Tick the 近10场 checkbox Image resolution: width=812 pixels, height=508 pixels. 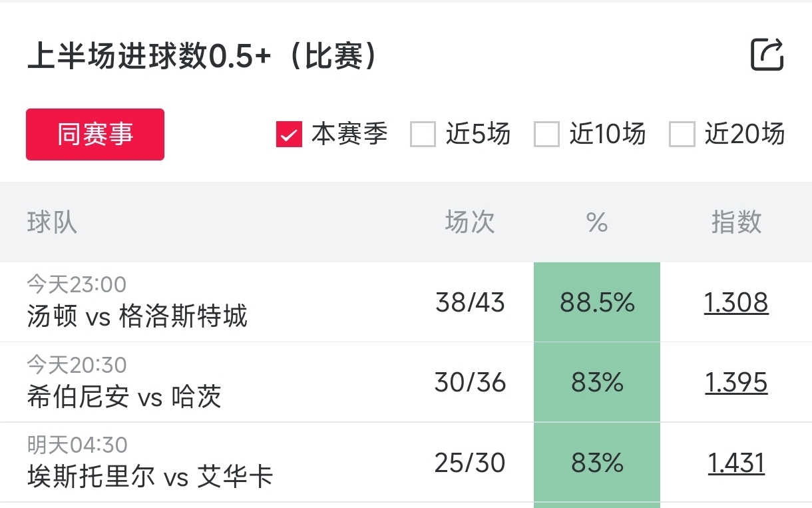tap(546, 134)
